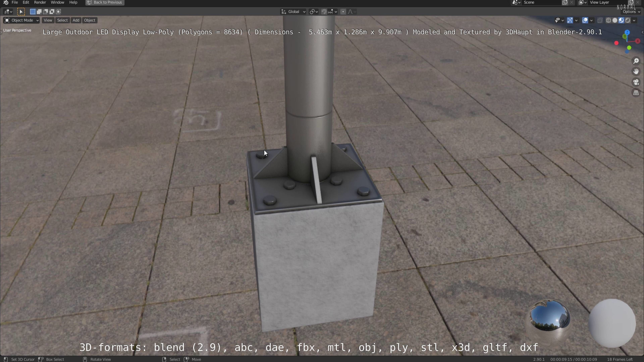
Task: Toggle proportional editing
Action: point(343,12)
